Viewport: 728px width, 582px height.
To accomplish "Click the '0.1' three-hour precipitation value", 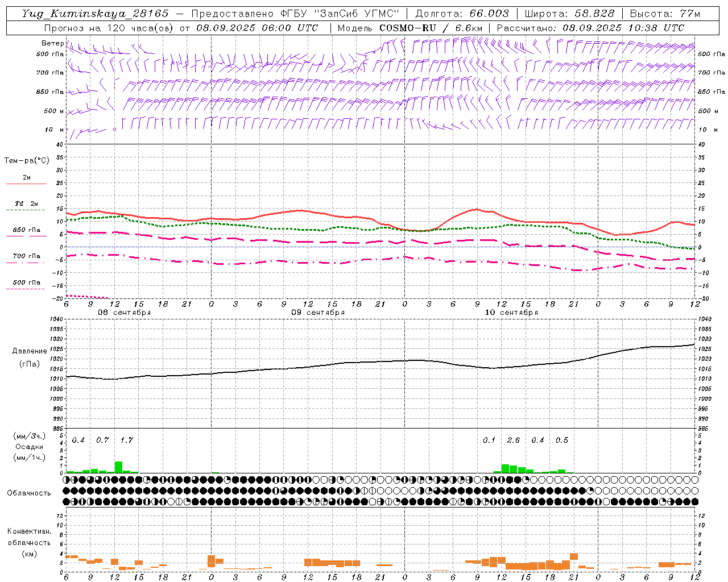I will click(489, 440).
